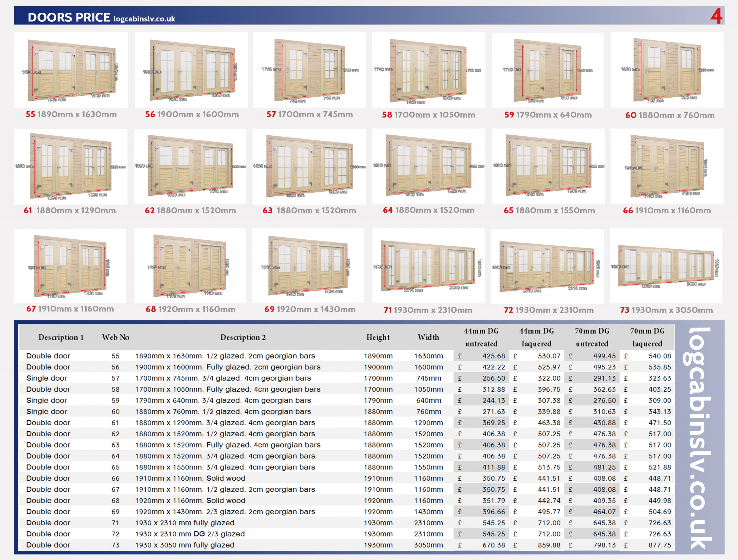Click the '44mm DG untreated' column header
This screenshot has height=560, width=738.
click(481, 337)
